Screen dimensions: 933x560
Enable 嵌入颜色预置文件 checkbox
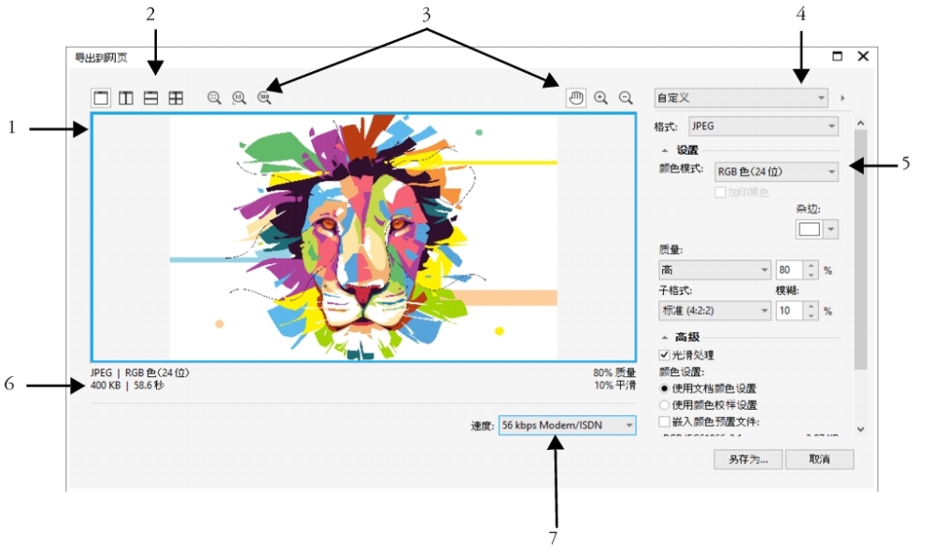tap(665, 422)
